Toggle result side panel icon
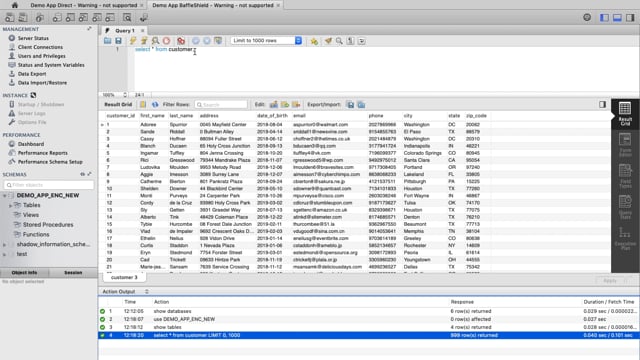 click(x=602, y=104)
